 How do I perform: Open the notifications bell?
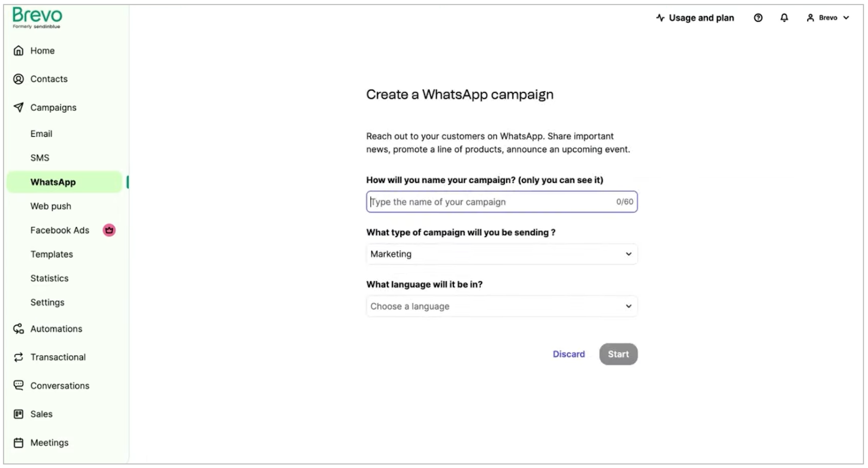point(784,18)
